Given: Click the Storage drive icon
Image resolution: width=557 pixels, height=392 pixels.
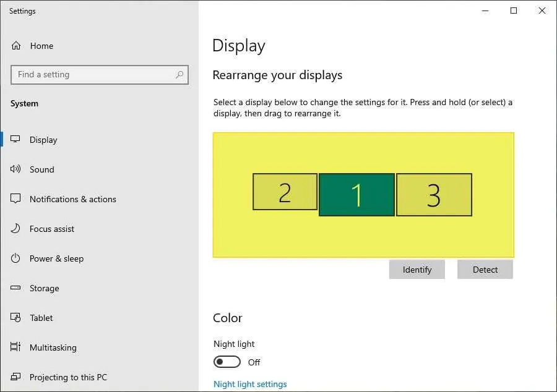Looking at the screenshot, I should (x=15, y=288).
